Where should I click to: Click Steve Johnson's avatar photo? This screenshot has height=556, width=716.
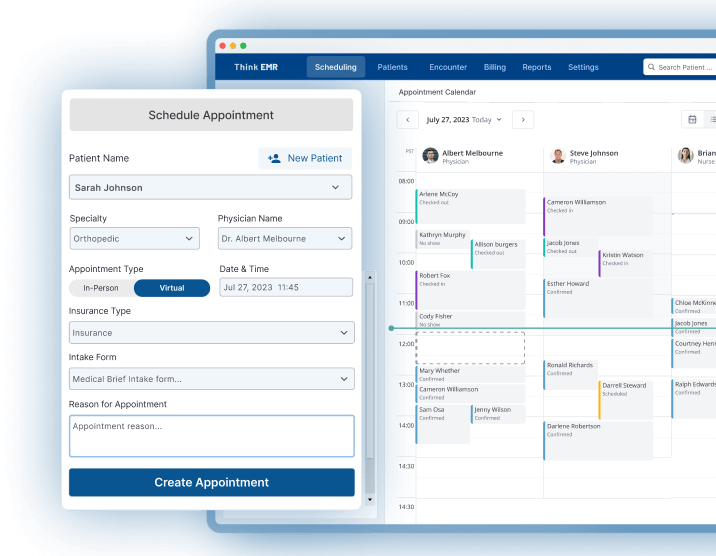[558, 156]
